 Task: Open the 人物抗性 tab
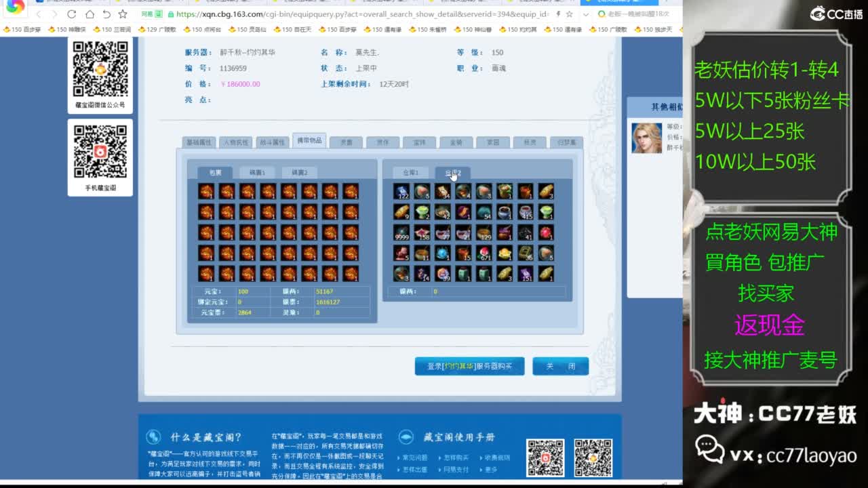(x=236, y=142)
